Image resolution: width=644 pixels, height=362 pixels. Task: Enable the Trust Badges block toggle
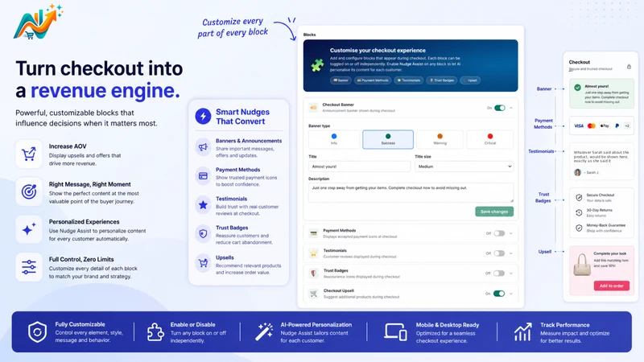click(x=499, y=273)
